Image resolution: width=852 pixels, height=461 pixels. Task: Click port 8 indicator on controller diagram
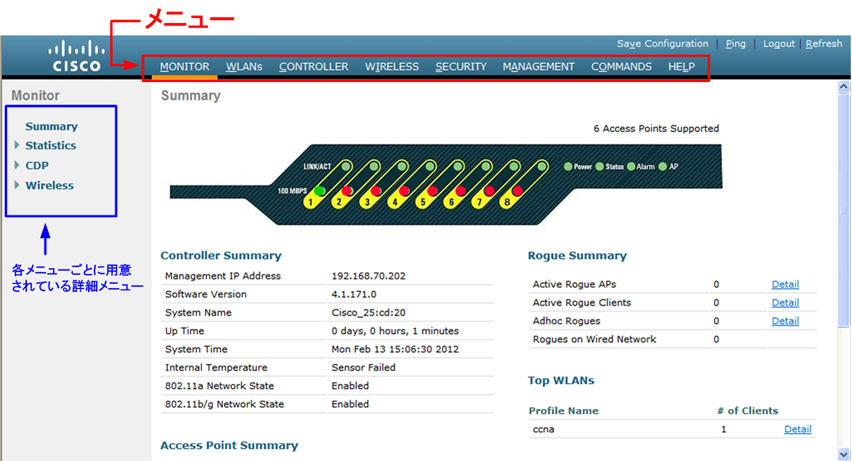point(507,201)
